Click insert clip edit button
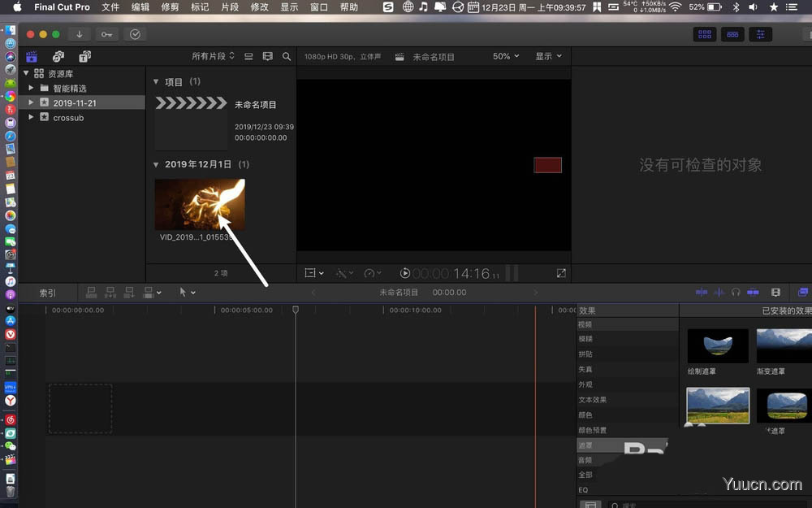 pos(110,293)
